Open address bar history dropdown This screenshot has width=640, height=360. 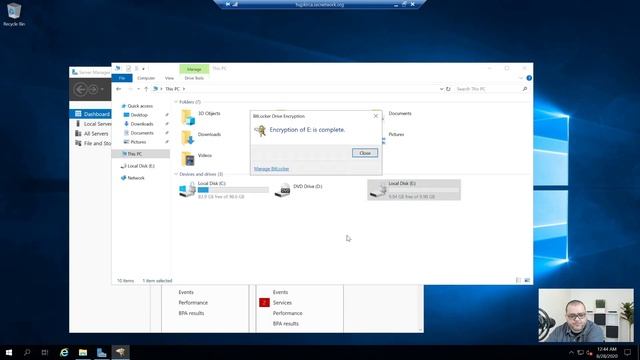441,89
